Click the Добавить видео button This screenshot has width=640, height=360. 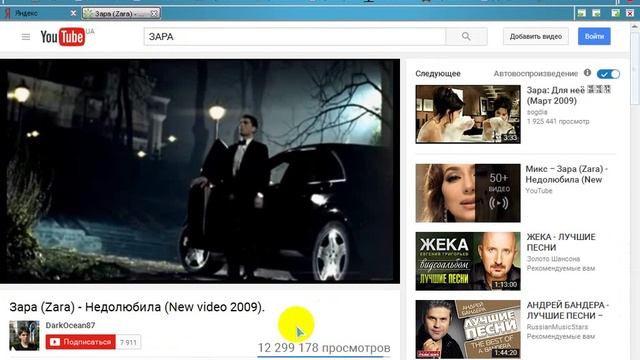click(536, 36)
